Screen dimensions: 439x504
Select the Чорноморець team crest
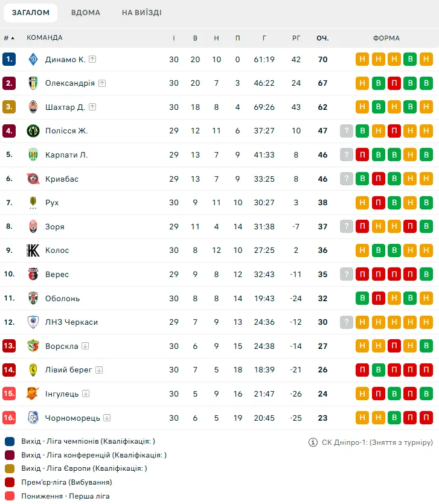(33, 418)
